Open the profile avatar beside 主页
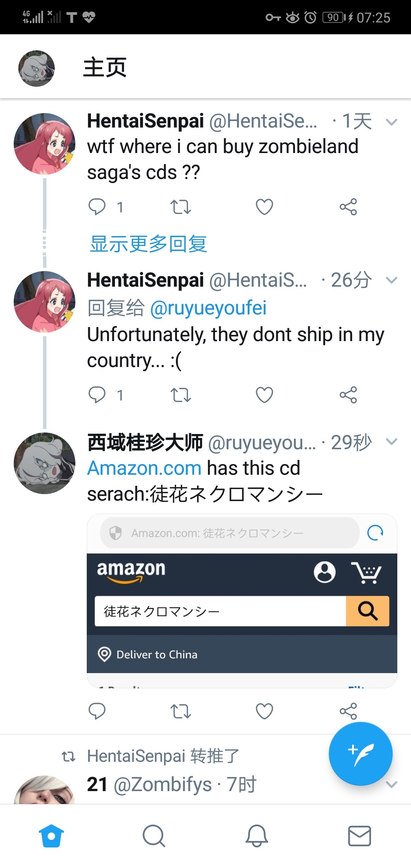The width and height of the screenshot is (411, 868). point(37,69)
